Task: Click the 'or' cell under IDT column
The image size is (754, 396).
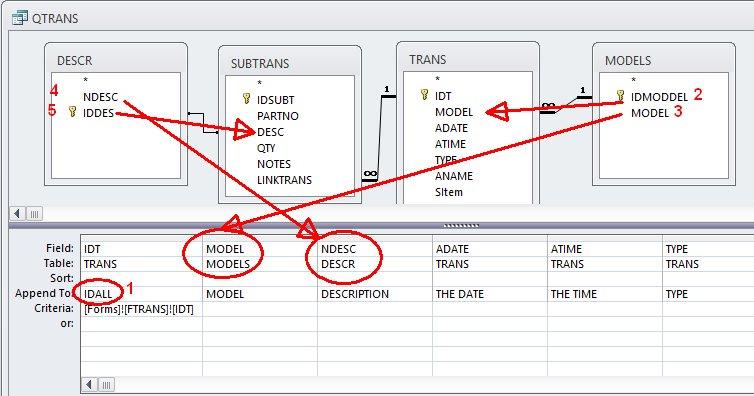Action: point(142,324)
